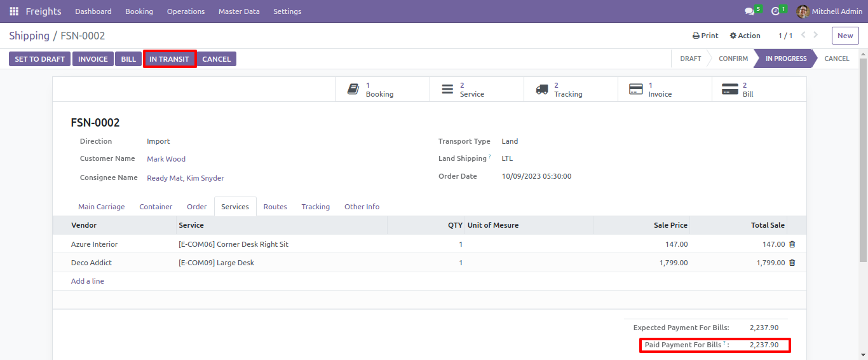Delete the Azure Interior service line
Image resolution: width=868 pixels, height=360 pixels.
[792, 244]
